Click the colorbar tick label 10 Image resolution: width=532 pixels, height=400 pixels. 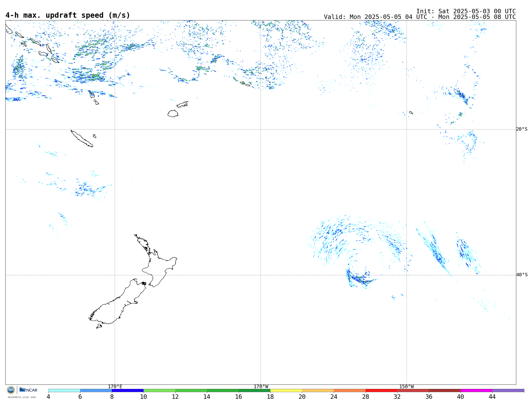144,397
